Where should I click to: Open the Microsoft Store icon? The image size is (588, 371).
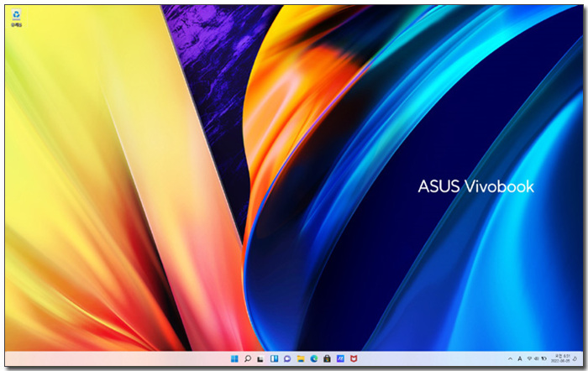pyautogui.click(x=327, y=358)
